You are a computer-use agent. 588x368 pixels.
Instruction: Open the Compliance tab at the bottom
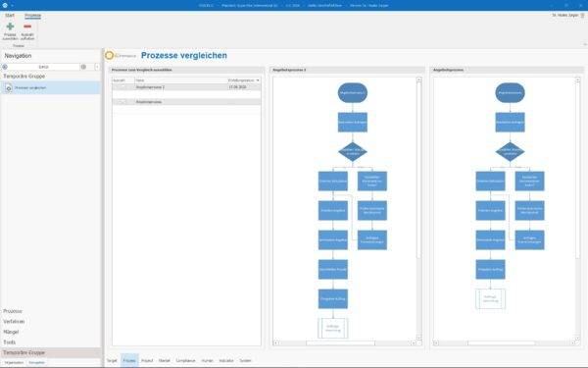point(185,360)
